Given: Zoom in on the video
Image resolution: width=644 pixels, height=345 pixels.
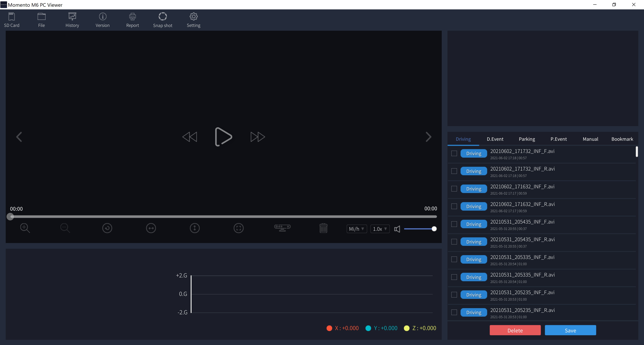Looking at the screenshot, I should click(25, 228).
